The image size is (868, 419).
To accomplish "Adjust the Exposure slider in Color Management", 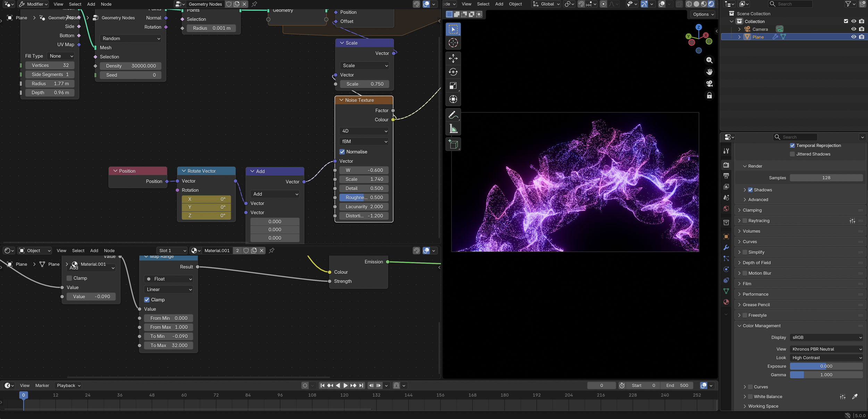I will [x=826, y=366].
